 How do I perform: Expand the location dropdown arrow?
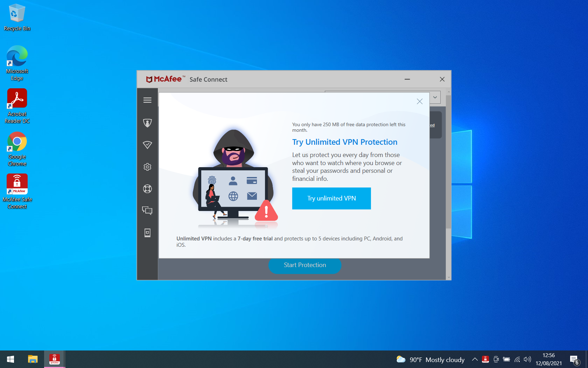pos(435,97)
